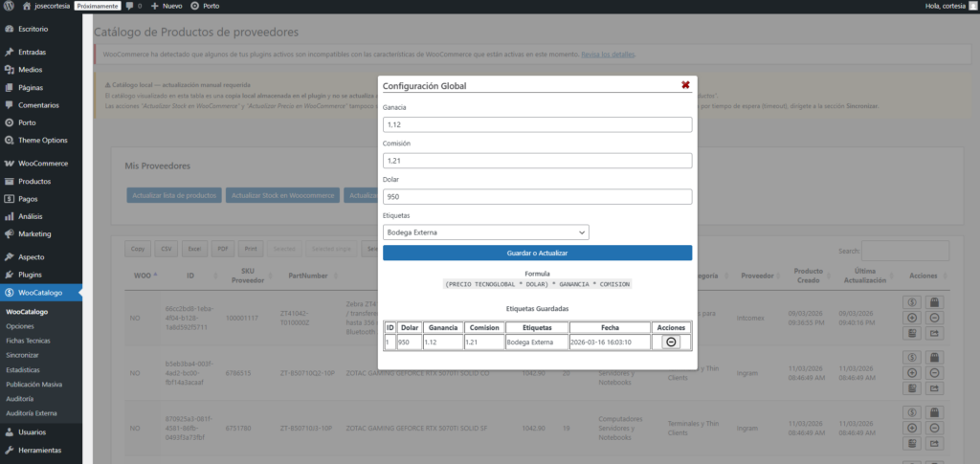This screenshot has width=980, height=464.
Task: Open the Nuevo plus menu
Action: click(x=166, y=6)
